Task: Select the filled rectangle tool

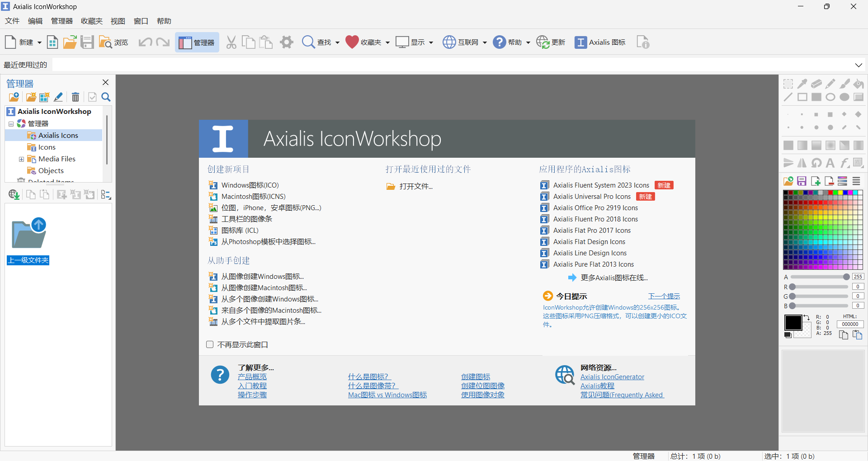Action: pos(816,97)
